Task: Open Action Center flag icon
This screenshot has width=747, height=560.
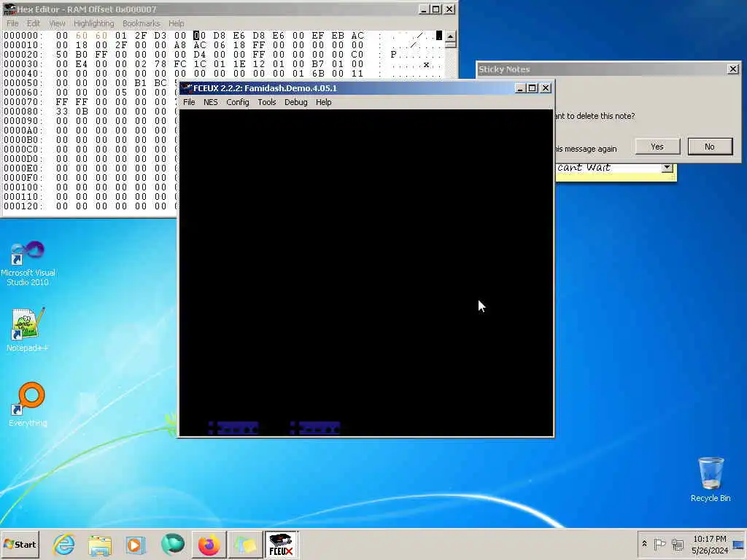Action: [659, 544]
